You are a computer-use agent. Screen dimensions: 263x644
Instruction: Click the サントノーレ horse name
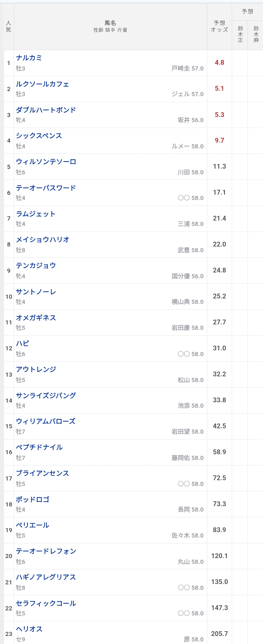tap(36, 292)
